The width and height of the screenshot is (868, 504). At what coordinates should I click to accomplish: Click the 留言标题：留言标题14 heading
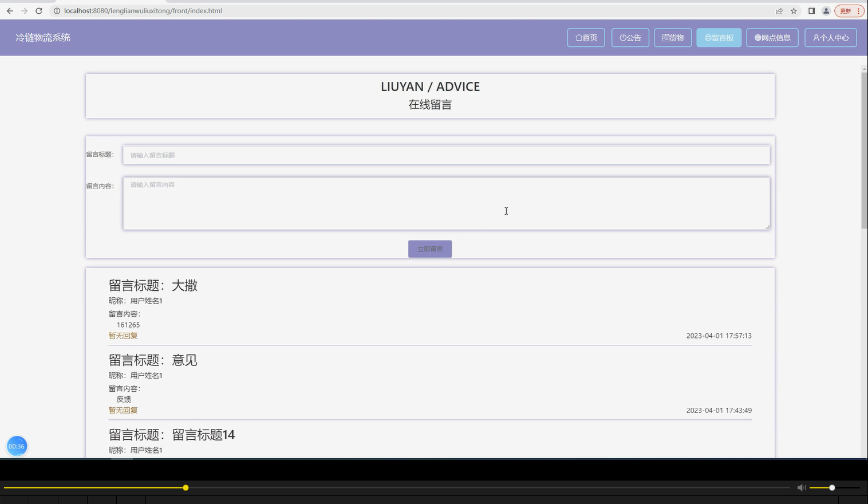(x=172, y=435)
